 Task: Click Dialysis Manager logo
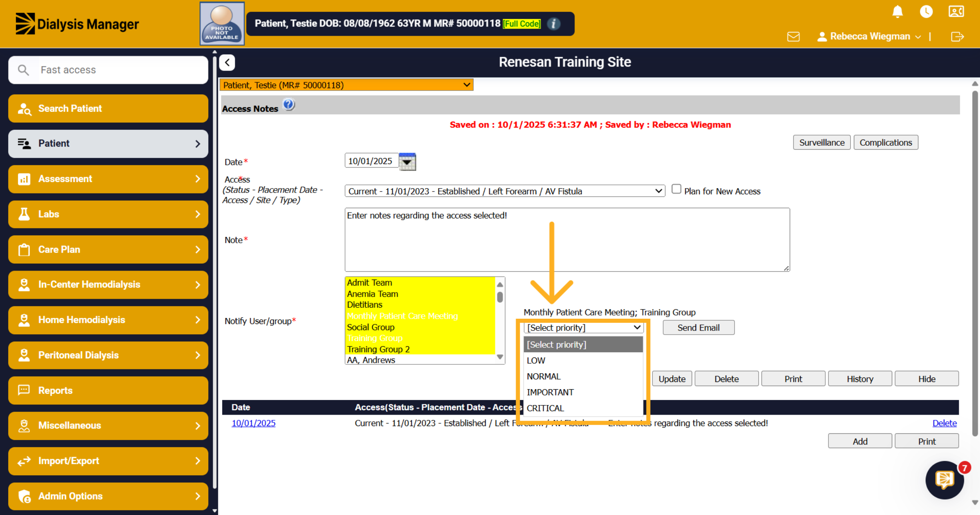[x=77, y=24]
